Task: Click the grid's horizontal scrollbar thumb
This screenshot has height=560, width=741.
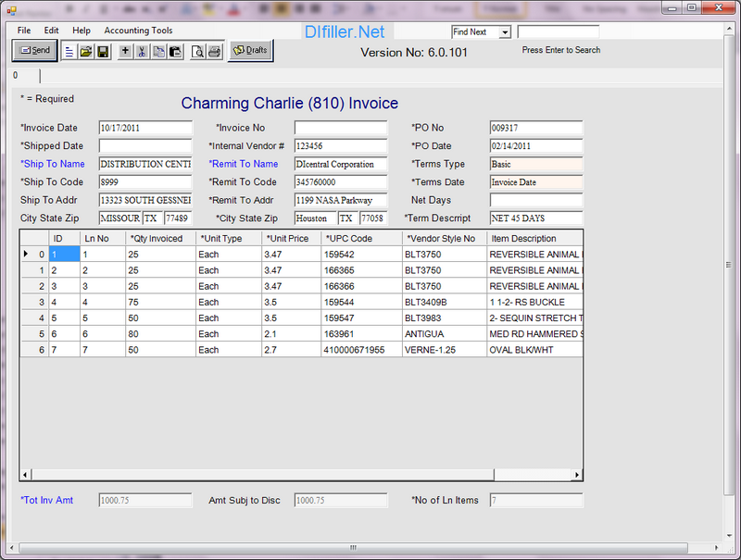Action: (x=263, y=475)
